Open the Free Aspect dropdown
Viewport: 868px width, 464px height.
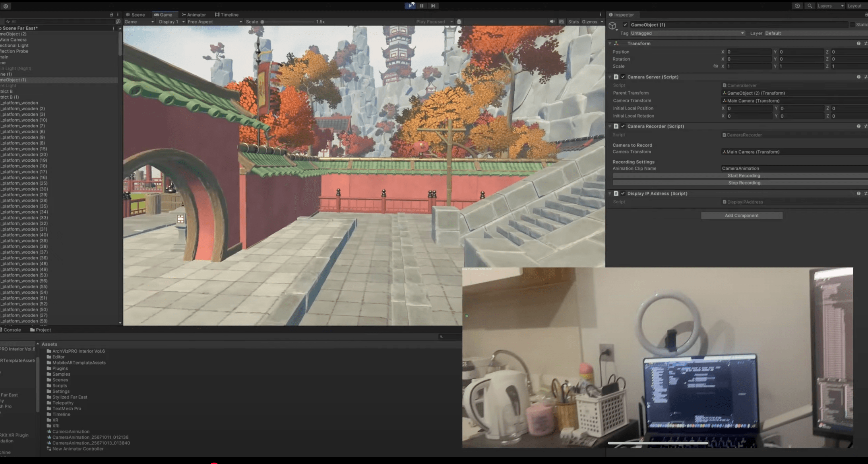214,21
